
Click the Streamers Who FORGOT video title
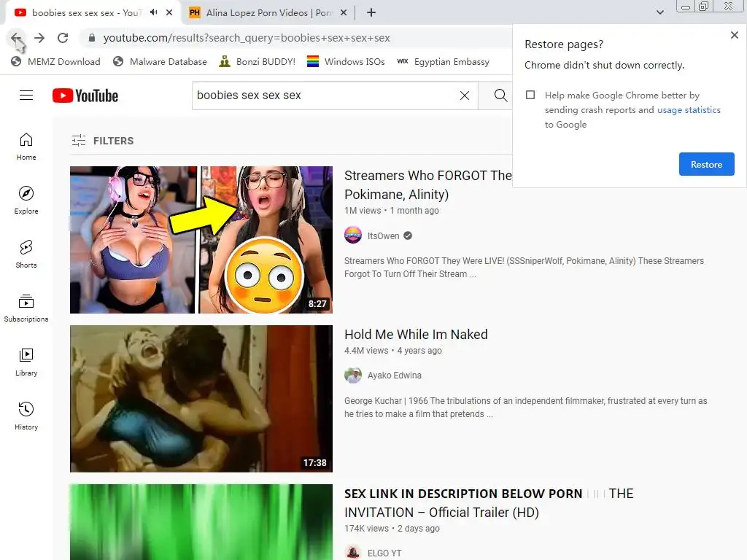coord(427,184)
